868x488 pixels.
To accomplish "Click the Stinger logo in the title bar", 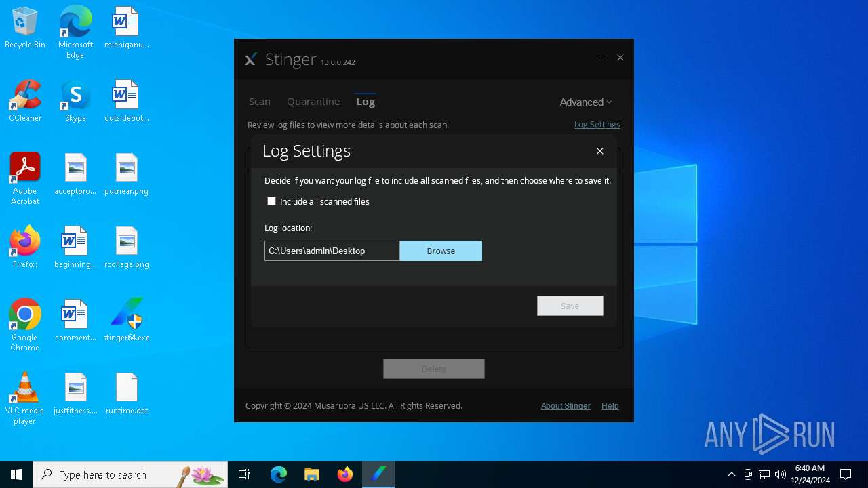I will tap(251, 60).
